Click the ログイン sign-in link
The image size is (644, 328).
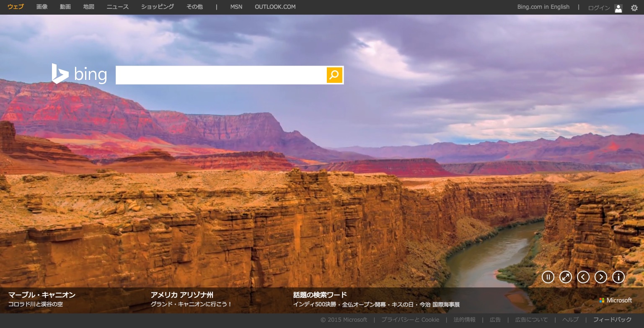(x=599, y=8)
